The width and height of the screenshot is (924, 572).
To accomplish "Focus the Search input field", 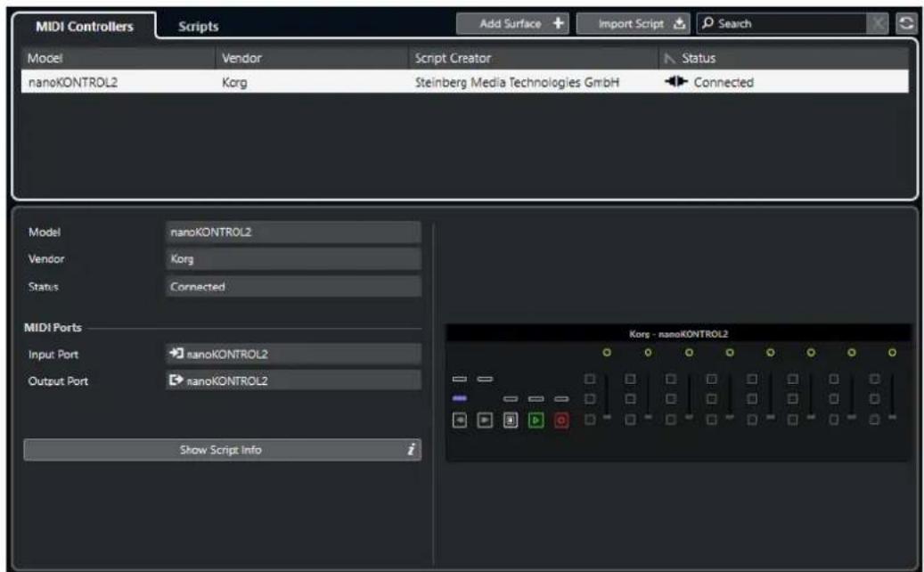I will 781,23.
